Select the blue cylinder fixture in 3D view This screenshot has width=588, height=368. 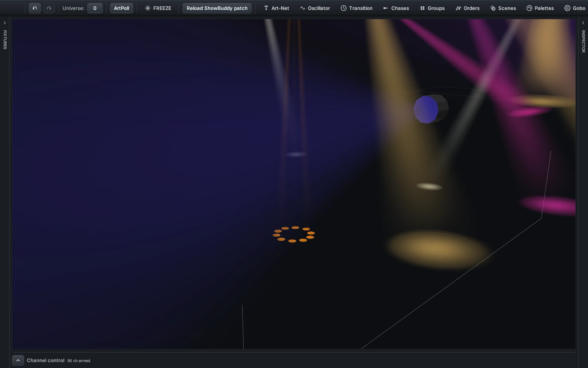(x=431, y=109)
